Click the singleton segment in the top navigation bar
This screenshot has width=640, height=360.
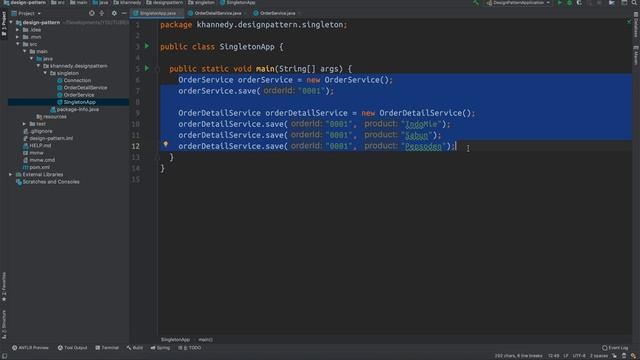(201, 3)
